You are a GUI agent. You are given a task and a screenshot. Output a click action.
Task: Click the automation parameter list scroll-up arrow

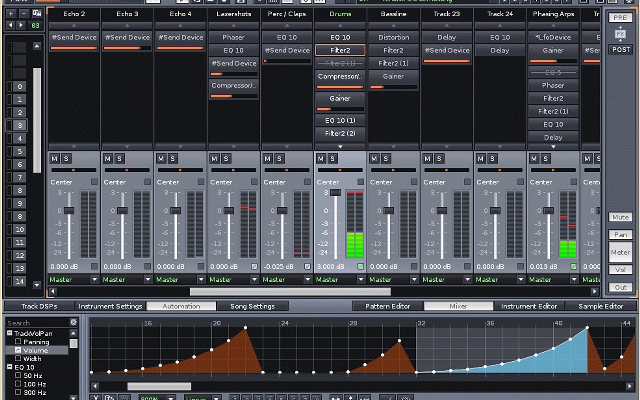[x=73, y=333]
